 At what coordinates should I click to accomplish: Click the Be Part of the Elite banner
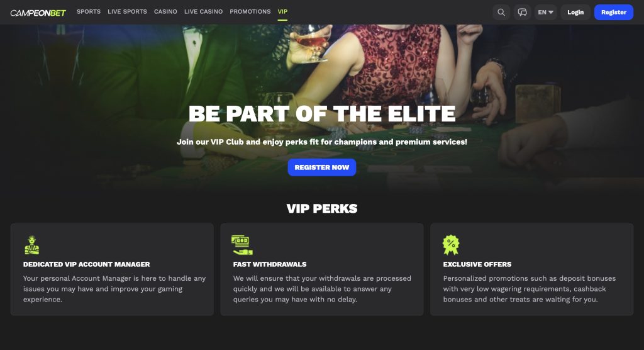point(322,113)
